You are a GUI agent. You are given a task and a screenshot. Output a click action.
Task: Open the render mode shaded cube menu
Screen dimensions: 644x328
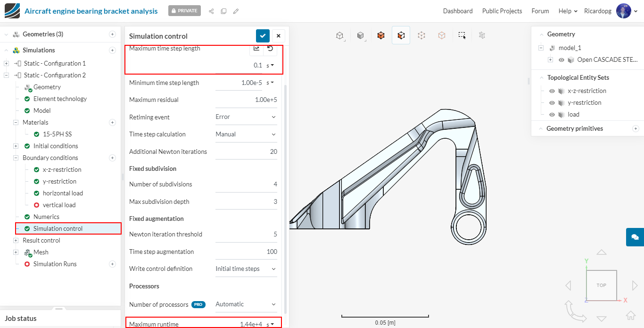click(x=361, y=35)
